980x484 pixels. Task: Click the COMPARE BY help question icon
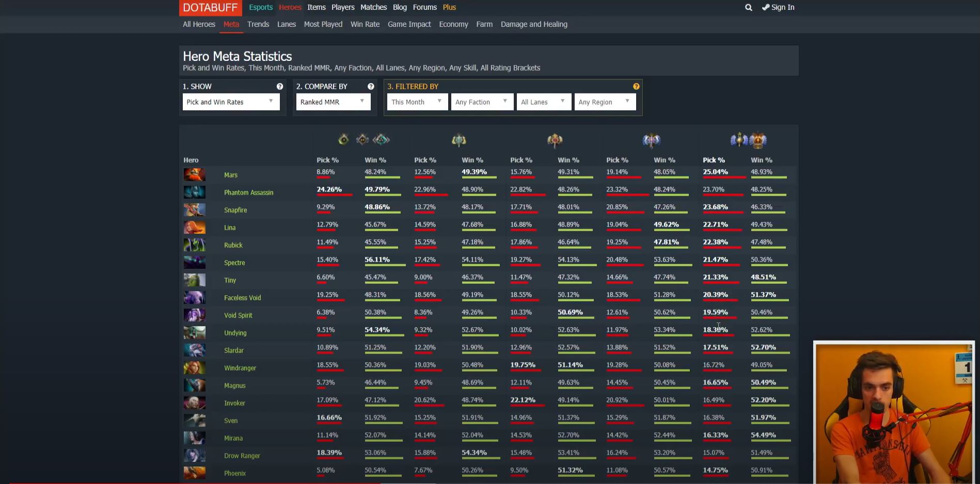[370, 87]
